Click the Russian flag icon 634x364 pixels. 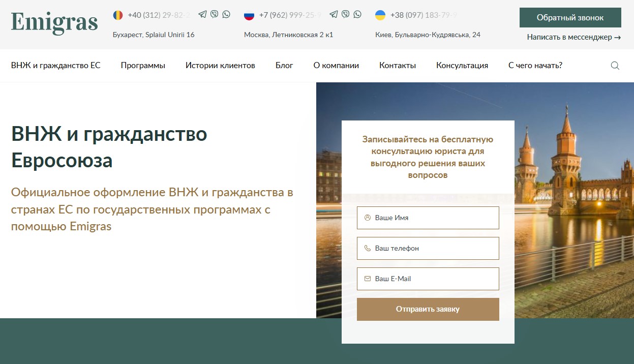pyautogui.click(x=249, y=15)
